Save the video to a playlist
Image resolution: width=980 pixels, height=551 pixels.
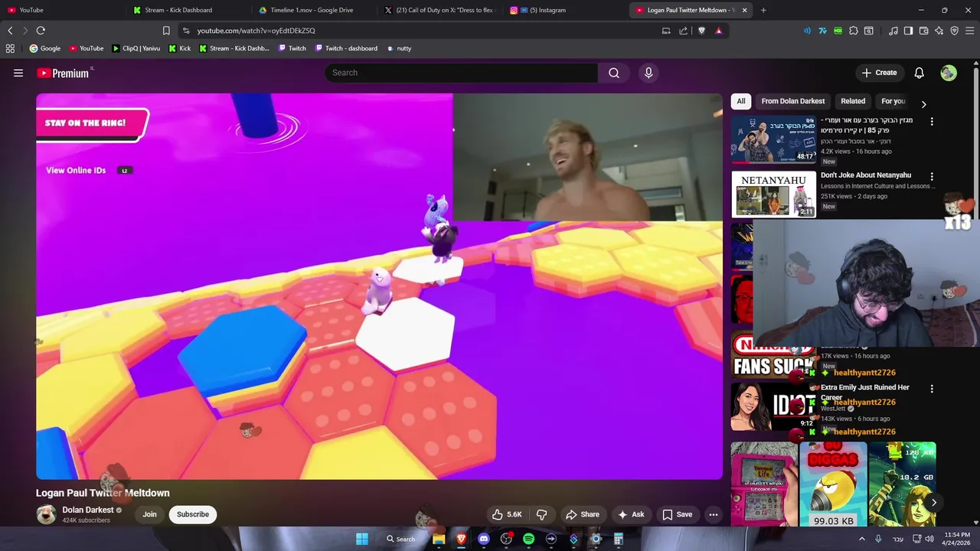tap(678, 514)
